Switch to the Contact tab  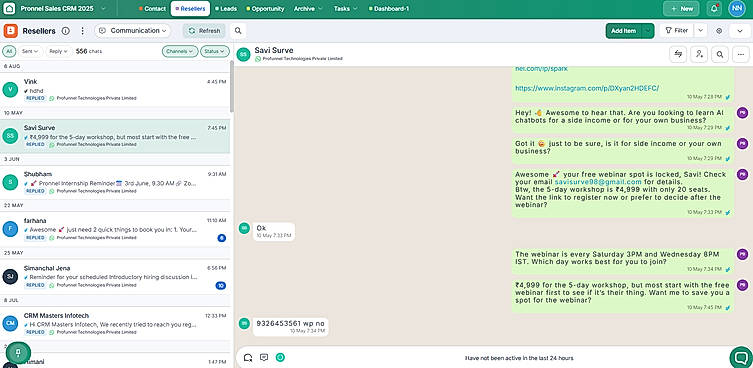point(152,9)
